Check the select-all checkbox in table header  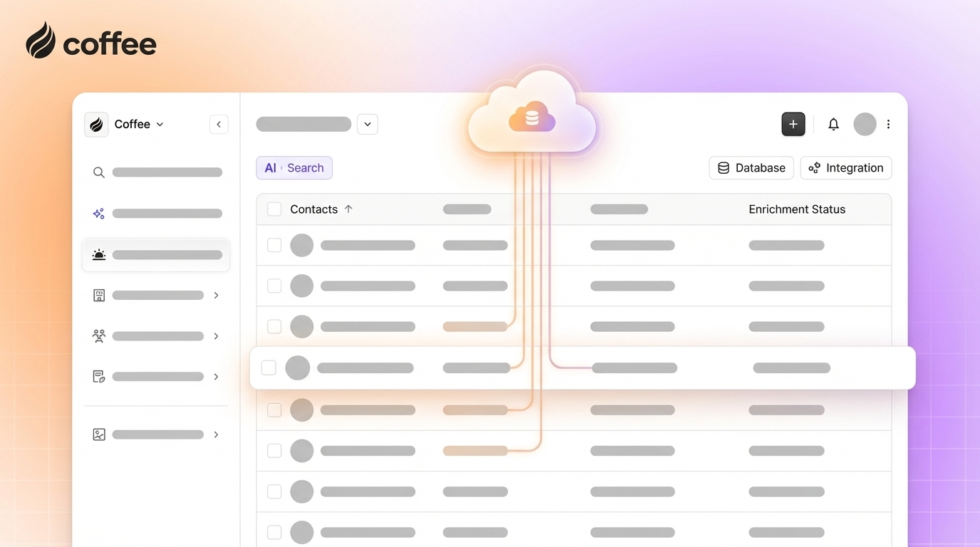[274, 209]
